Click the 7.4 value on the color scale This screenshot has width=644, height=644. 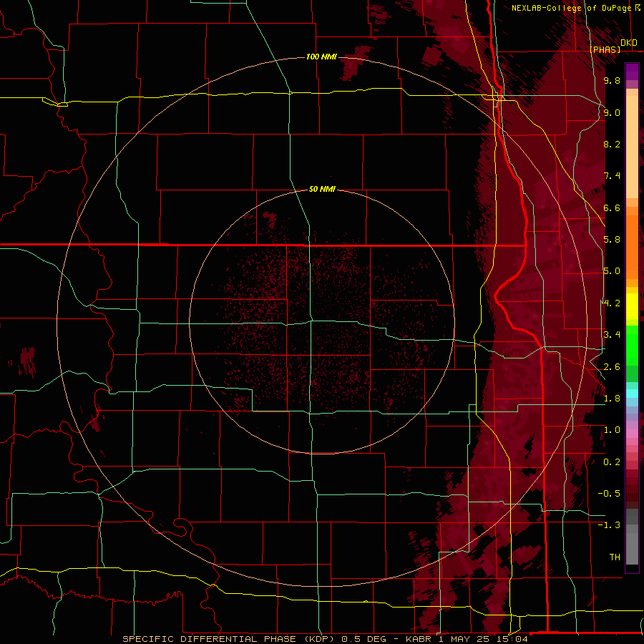tap(612, 176)
